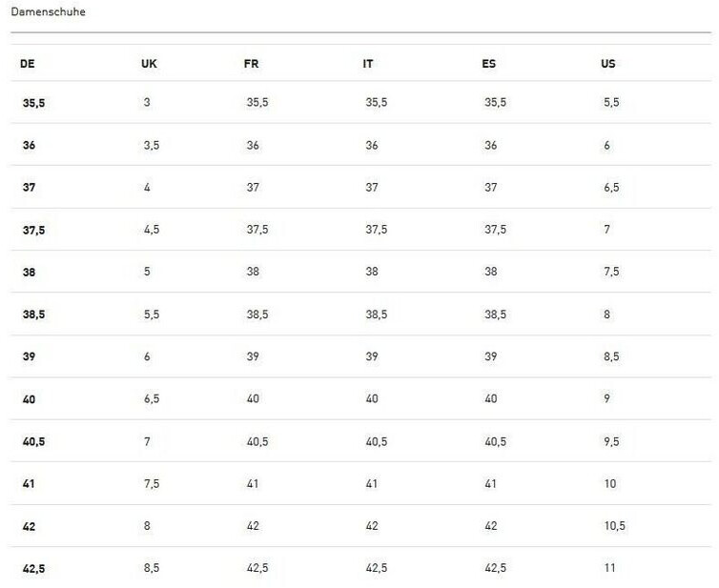The height and width of the screenshot is (588, 719).
Task: Click the IT column header
Action: pyautogui.click(x=368, y=64)
